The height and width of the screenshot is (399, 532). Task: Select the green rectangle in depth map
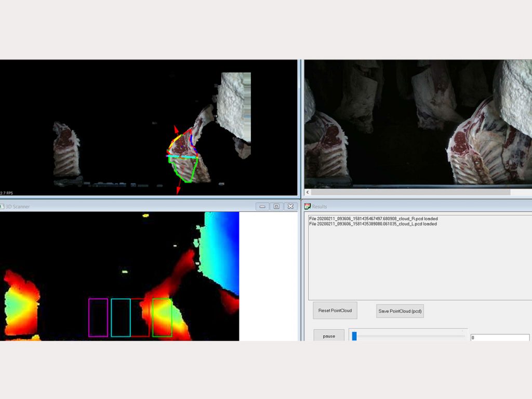[x=162, y=317]
